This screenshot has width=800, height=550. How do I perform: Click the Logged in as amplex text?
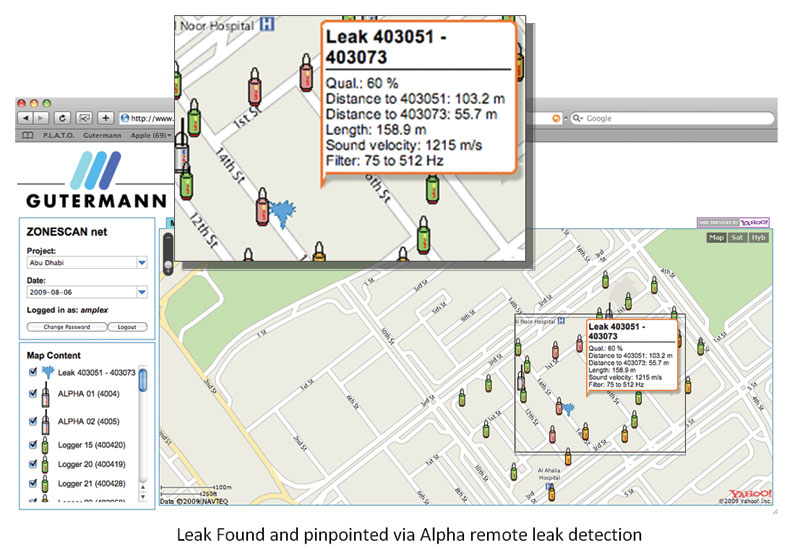tap(67, 310)
